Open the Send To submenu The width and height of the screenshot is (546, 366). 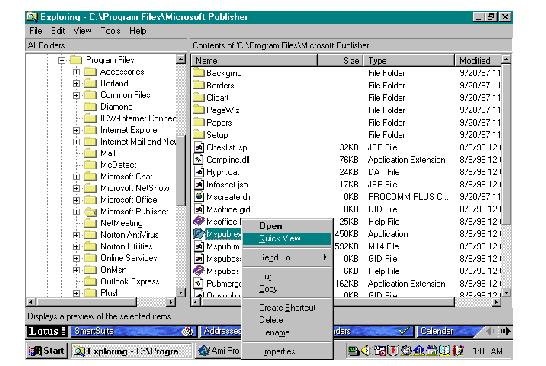click(x=287, y=258)
